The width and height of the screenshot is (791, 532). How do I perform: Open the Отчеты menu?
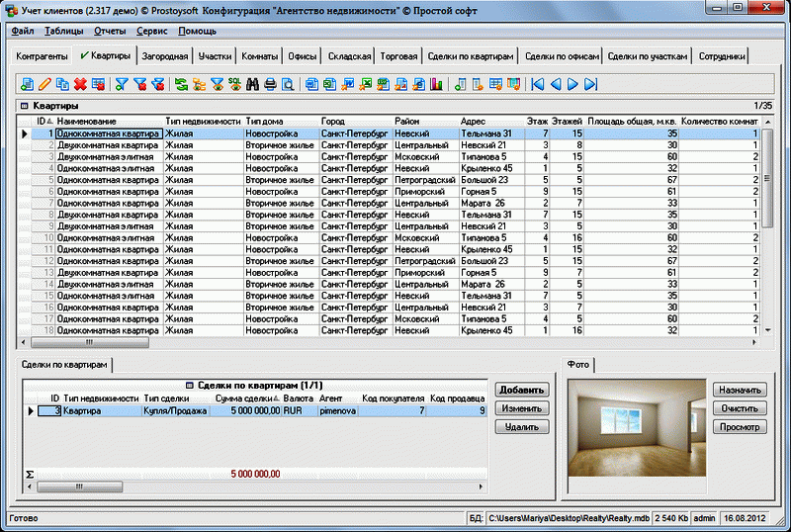click(109, 32)
